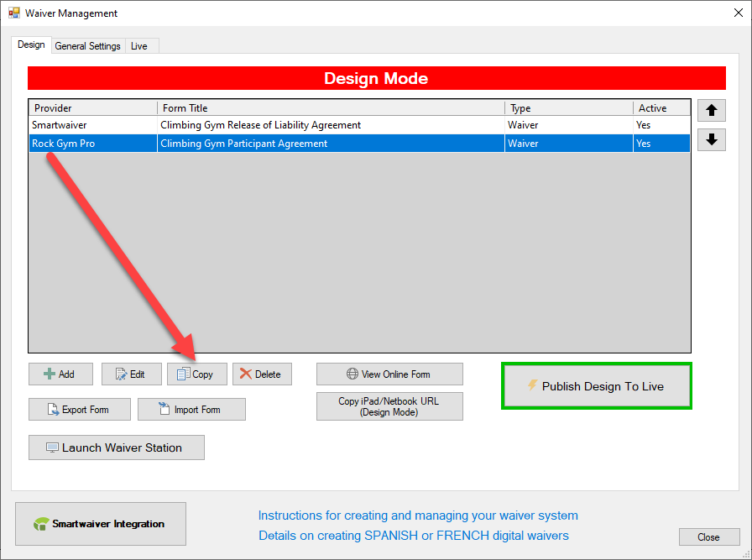
Task: Select the Rock Gym Pro provider row
Action: click(x=360, y=144)
